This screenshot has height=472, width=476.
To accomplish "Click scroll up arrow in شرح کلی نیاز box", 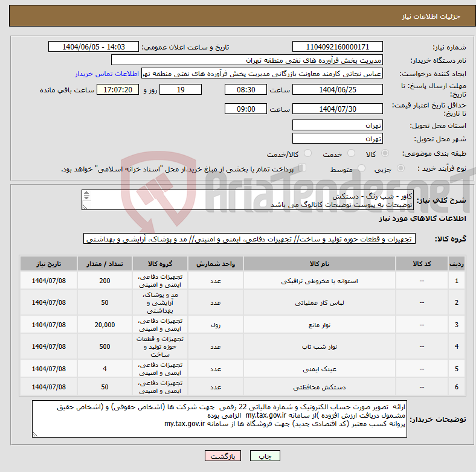I will 86,193.
